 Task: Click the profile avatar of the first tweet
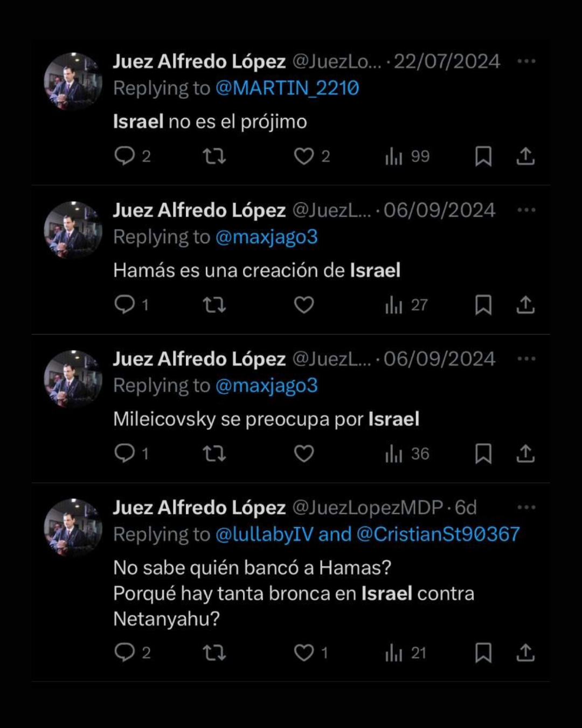pyautogui.click(x=73, y=81)
